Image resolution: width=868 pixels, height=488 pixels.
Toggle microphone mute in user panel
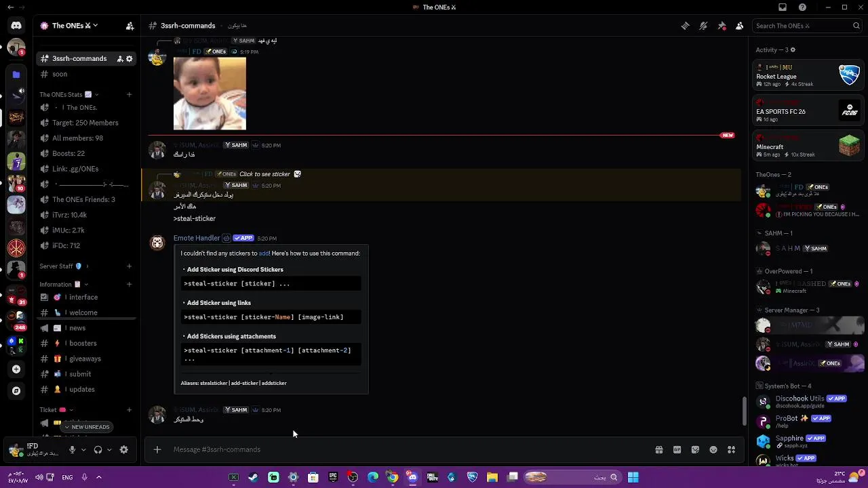click(72, 449)
